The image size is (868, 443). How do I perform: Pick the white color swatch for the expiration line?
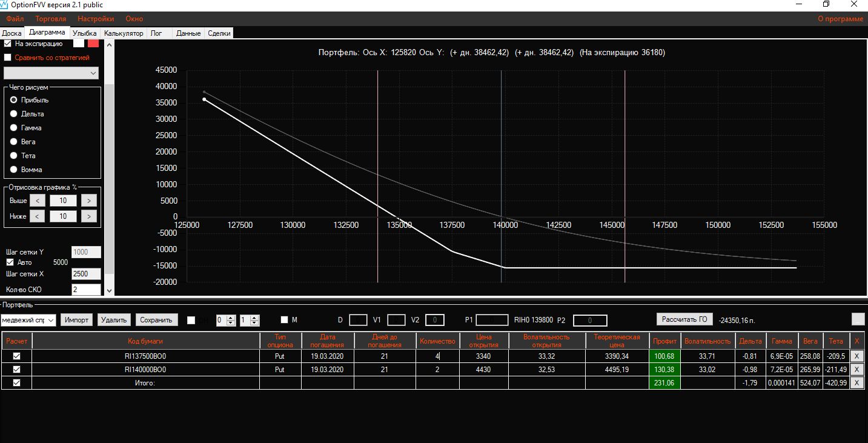[x=79, y=44]
